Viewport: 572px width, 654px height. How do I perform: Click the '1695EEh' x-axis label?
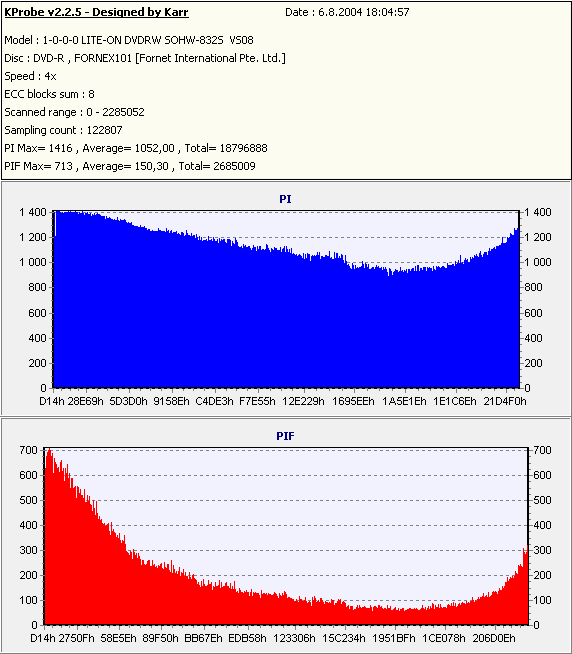click(353, 401)
